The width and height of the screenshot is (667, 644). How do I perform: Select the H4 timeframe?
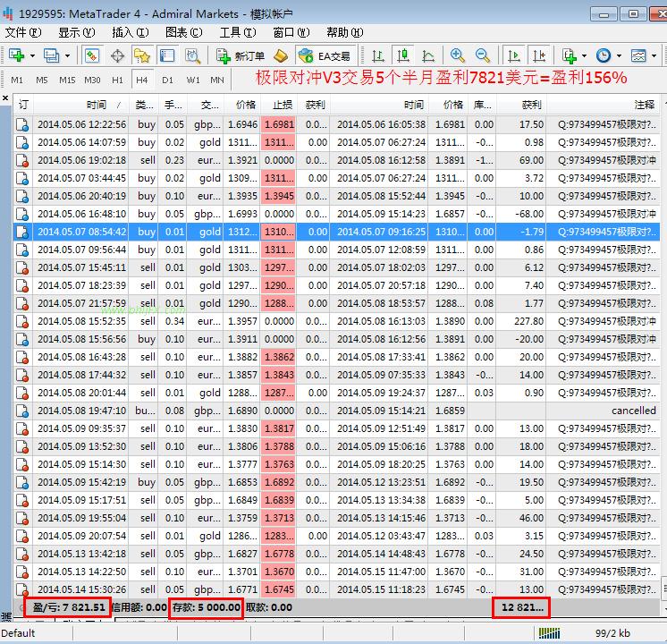click(x=142, y=80)
